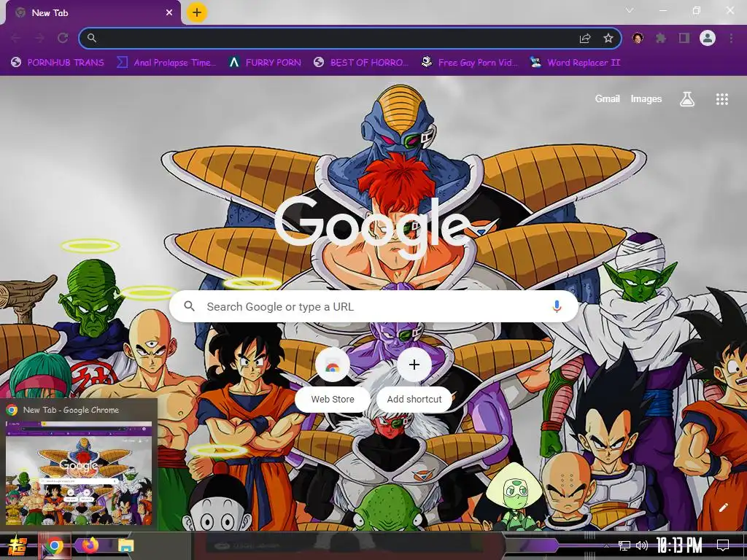Customize this page with pencil icon

723,507
